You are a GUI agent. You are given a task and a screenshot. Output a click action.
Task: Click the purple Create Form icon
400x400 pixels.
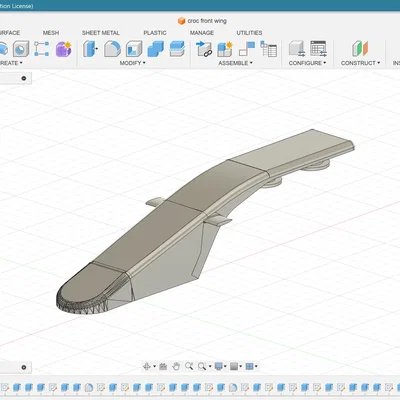coord(64,49)
